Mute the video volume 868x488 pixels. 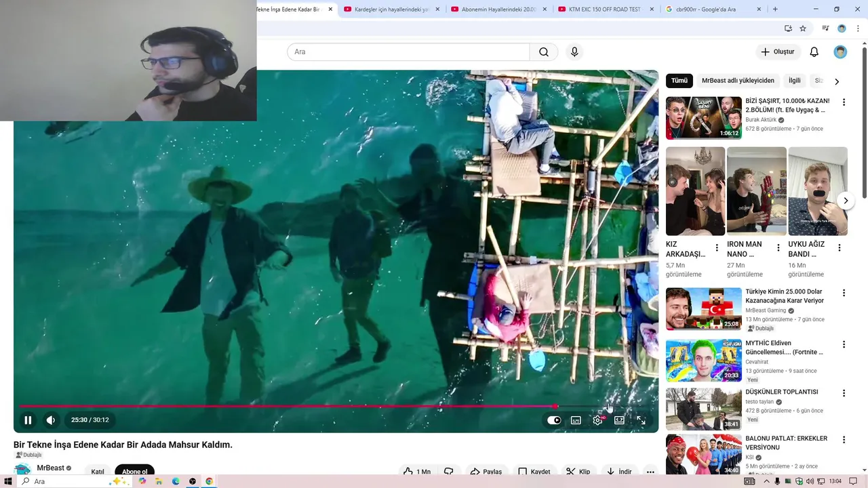[x=51, y=420]
